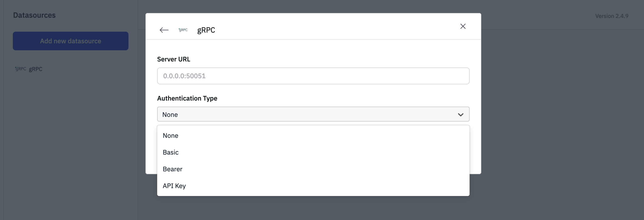The image size is (644, 220).
Task: Click the 0.0.0.0:50051 placeholder text
Action: [x=184, y=76]
